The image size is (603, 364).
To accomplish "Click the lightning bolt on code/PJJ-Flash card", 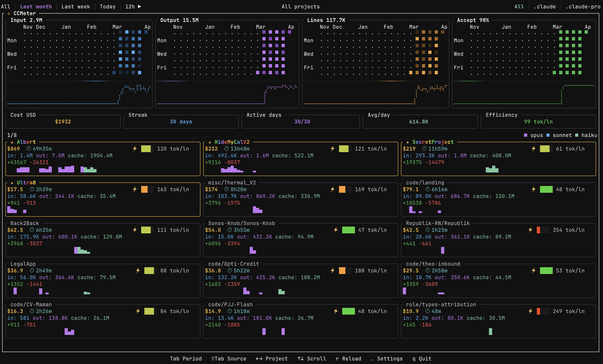I will [x=336, y=311].
